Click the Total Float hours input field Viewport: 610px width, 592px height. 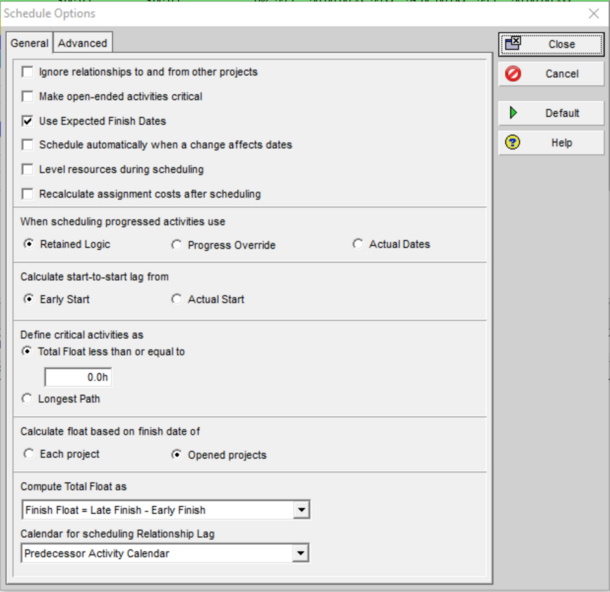(78, 377)
